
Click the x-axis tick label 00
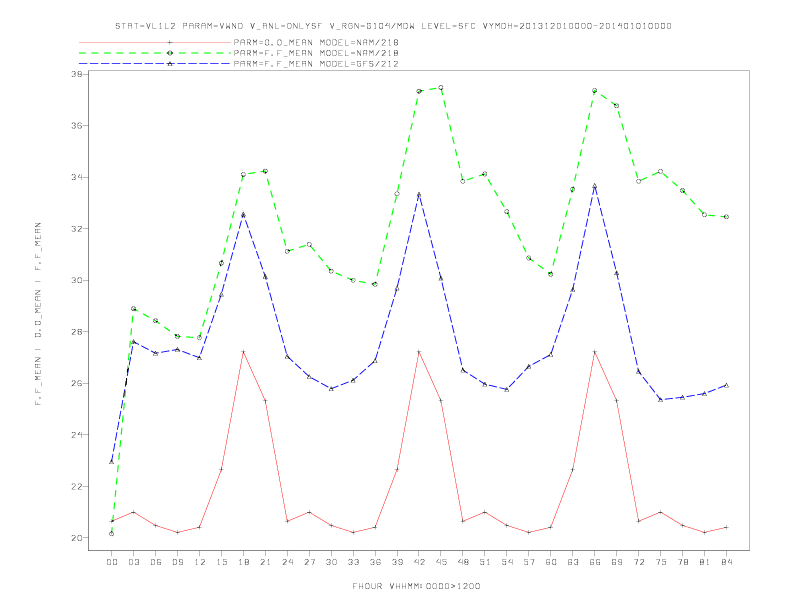pyautogui.click(x=112, y=562)
